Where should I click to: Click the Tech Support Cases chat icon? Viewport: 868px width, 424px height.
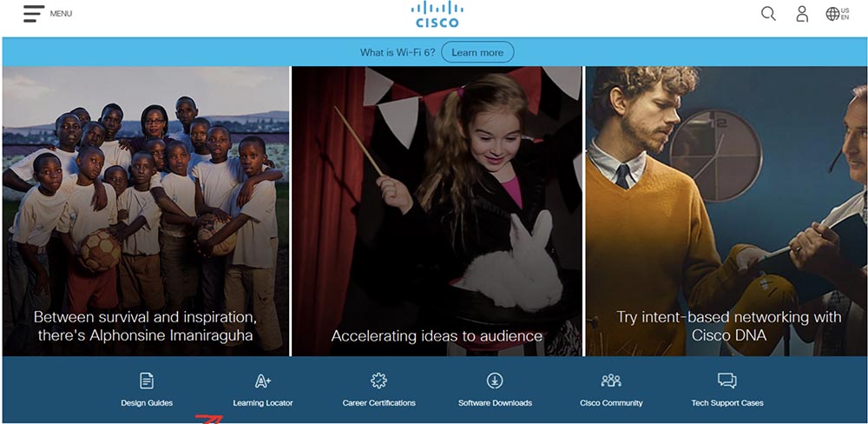point(727,381)
